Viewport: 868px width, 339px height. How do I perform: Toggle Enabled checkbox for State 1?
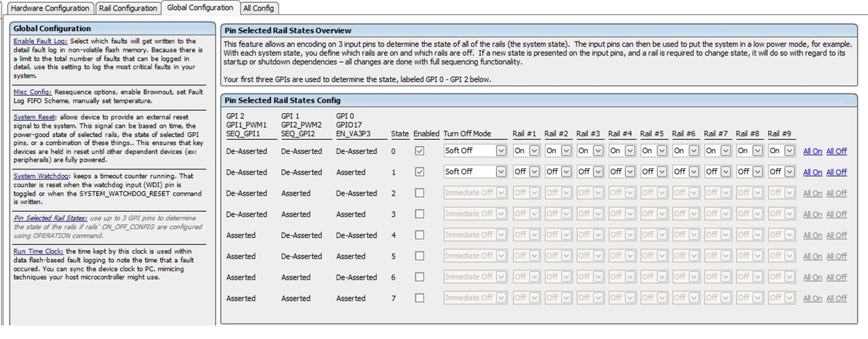pyautogui.click(x=420, y=172)
